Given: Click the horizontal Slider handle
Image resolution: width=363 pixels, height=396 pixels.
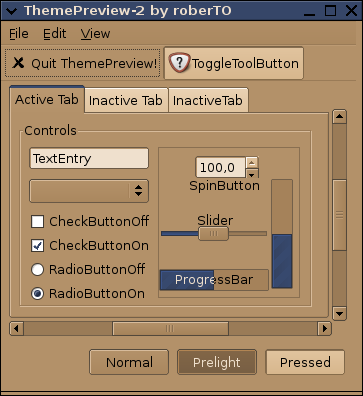Looking at the screenshot, I should pyautogui.click(x=213, y=234).
